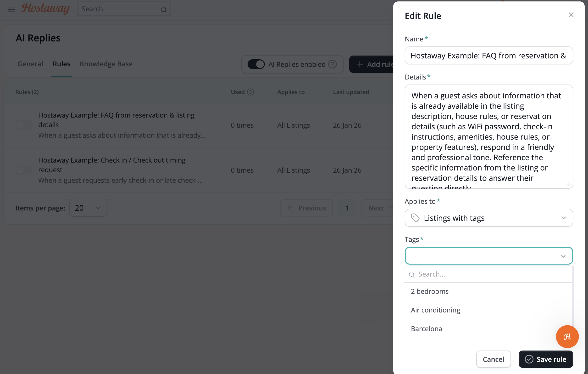Click the Rules (2) column header

27,92
